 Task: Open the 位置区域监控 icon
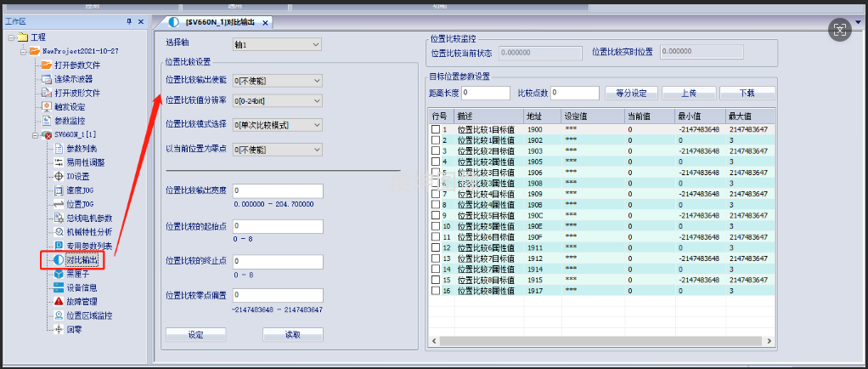(x=59, y=315)
